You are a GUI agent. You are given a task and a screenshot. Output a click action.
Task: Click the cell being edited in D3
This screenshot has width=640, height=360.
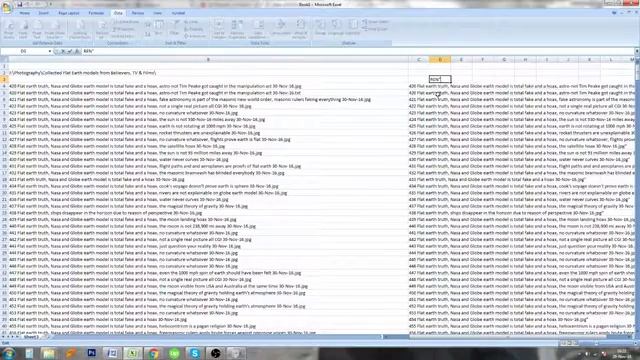[x=440, y=79]
